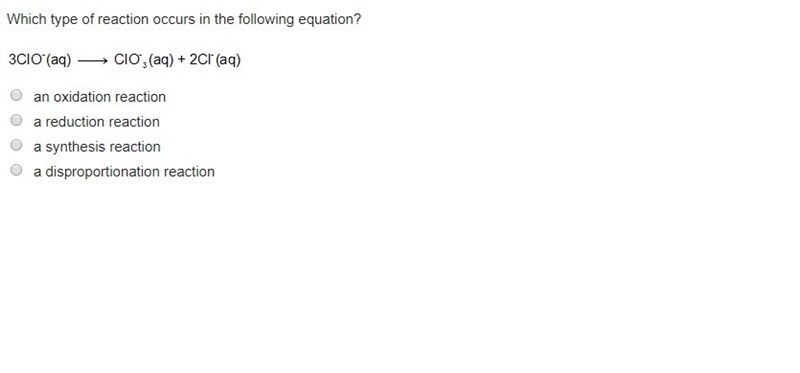Click the 'a synthesis reaction' answer label
This screenshot has width=800, height=373.
tap(97, 147)
